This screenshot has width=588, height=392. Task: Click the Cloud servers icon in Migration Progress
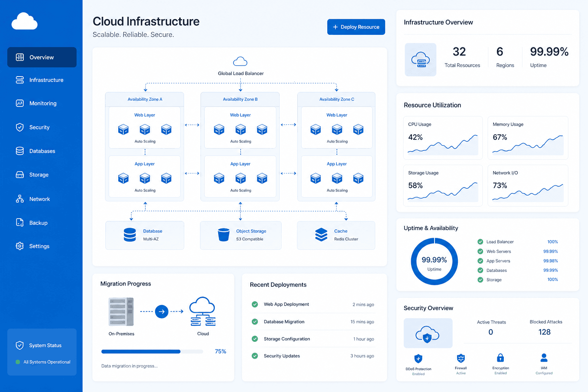[203, 312]
